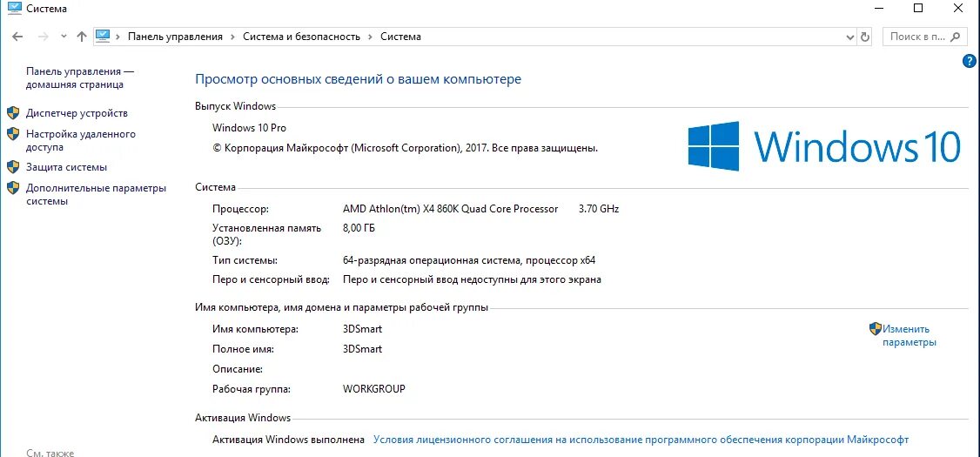Screen dimensions: 980x457
Task: Click the computer icon in the address bar
Action: [104, 37]
